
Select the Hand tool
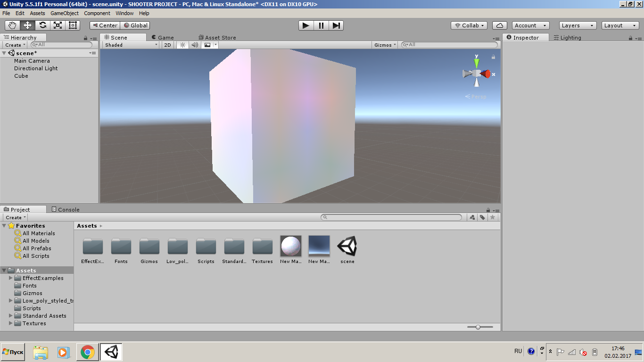(x=13, y=25)
